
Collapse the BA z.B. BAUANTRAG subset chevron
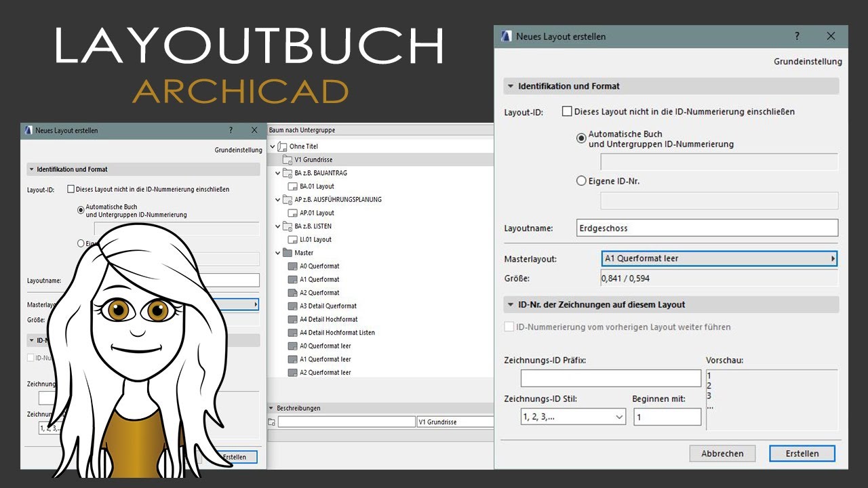coord(278,173)
